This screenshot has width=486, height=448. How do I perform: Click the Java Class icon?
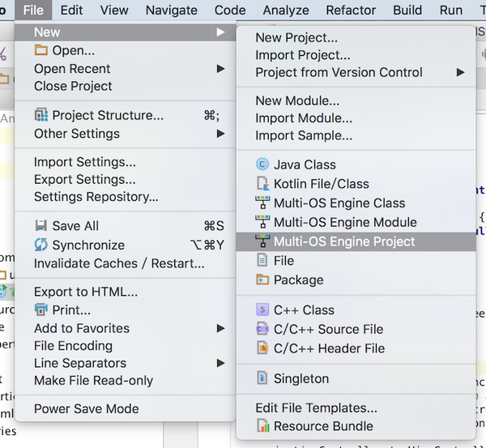coord(262,164)
